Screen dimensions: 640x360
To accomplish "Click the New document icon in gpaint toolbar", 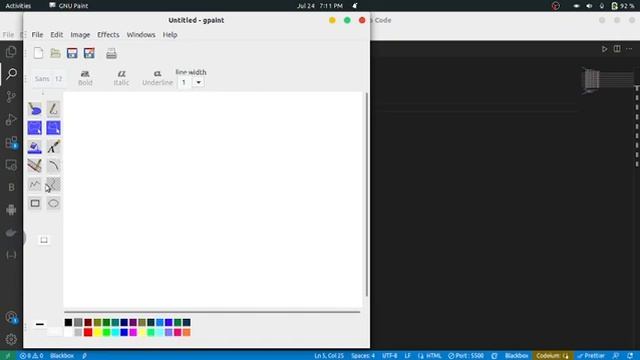I will coord(38,53).
